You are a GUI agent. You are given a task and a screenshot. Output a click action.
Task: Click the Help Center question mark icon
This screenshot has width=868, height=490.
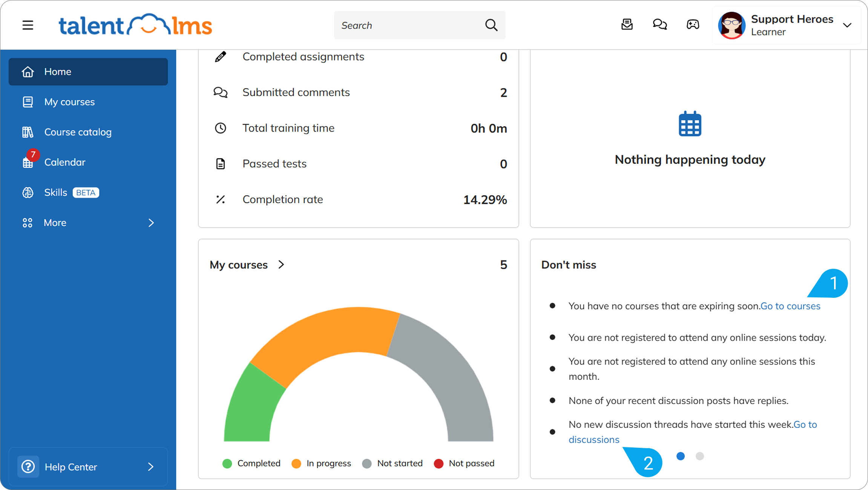click(28, 467)
